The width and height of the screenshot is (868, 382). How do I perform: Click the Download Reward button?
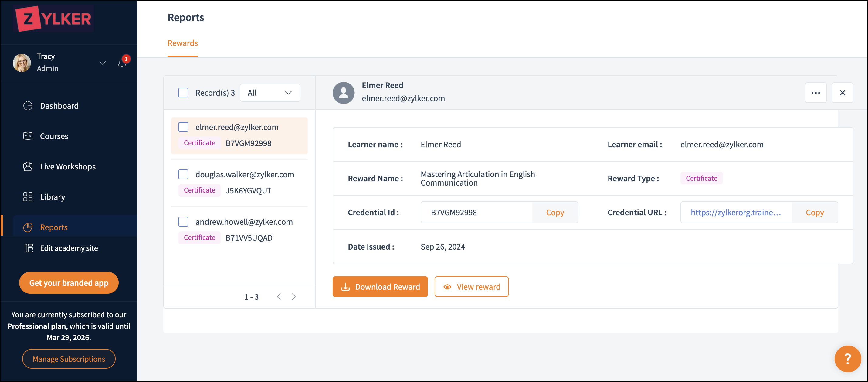click(380, 287)
